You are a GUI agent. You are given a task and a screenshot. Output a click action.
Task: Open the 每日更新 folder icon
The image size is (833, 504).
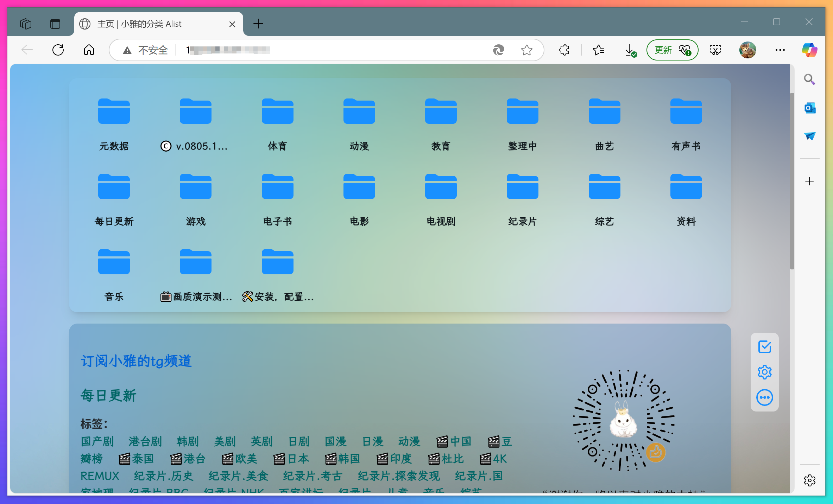pyautogui.click(x=114, y=187)
